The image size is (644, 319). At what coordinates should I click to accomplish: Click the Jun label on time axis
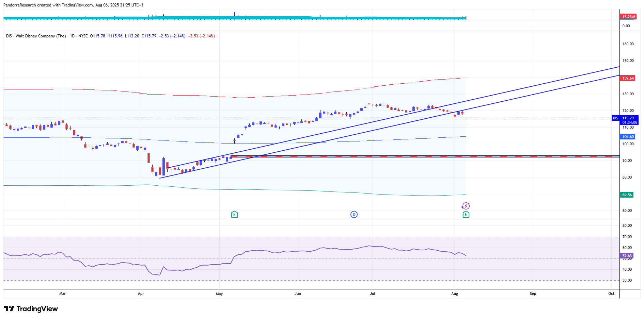(x=298, y=293)
